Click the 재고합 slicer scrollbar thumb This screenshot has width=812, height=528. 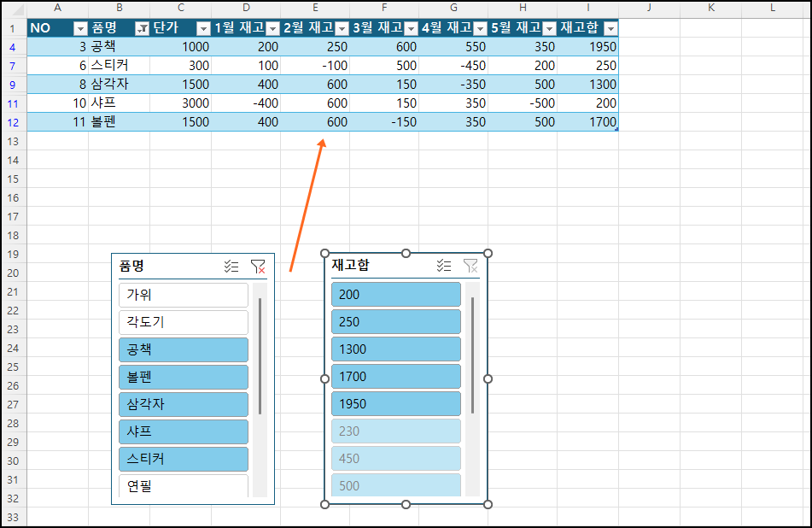473,355
